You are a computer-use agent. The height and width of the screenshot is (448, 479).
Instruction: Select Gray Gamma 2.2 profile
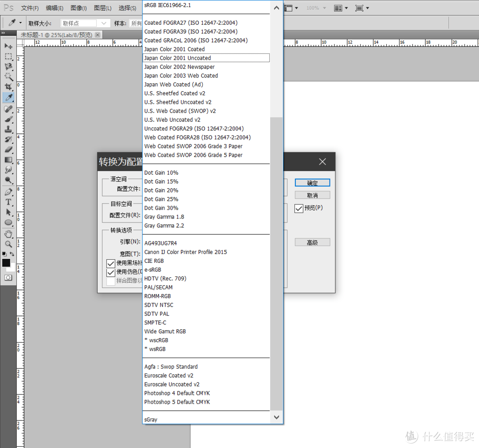pyautogui.click(x=206, y=226)
